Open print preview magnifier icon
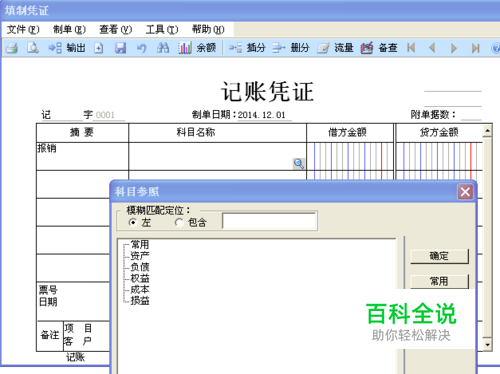 (x=33, y=48)
